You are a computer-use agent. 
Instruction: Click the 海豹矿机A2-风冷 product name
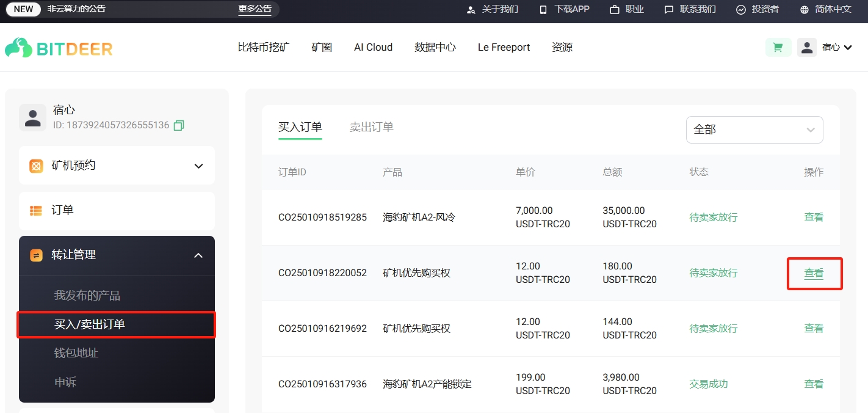click(419, 217)
